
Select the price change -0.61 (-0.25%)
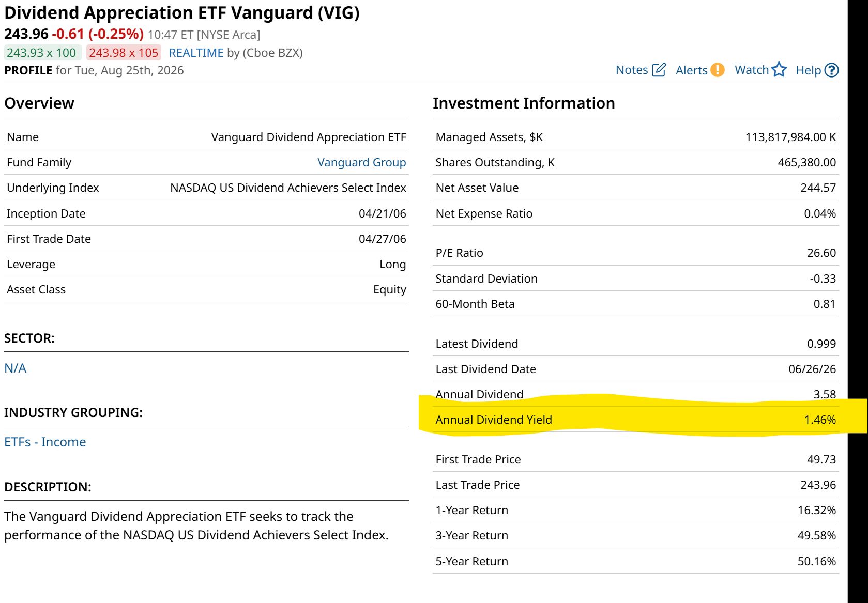point(98,34)
